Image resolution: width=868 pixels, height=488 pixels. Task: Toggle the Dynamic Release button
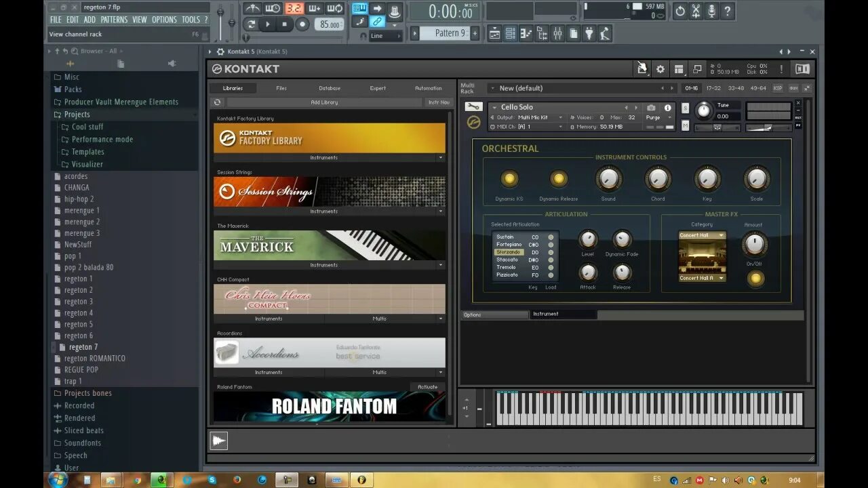(x=559, y=179)
